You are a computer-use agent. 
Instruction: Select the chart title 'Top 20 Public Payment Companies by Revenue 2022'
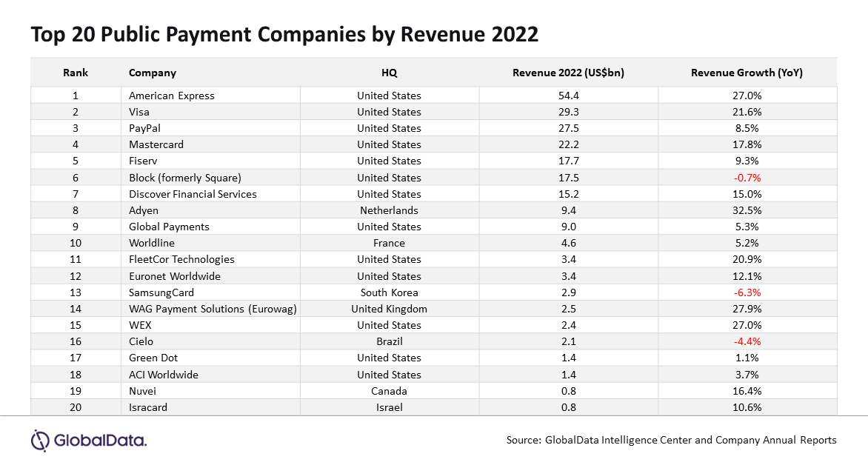[284, 34]
